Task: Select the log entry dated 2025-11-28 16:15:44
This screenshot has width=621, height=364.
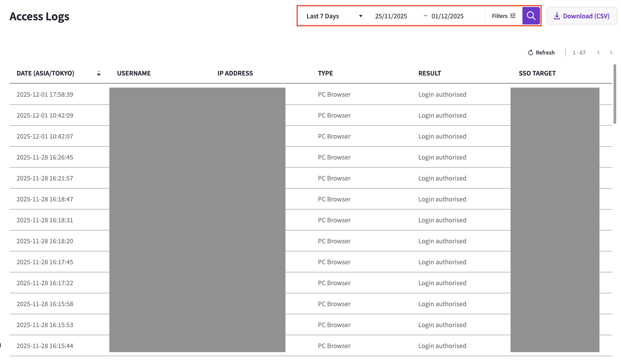Action: click(311, 345)
